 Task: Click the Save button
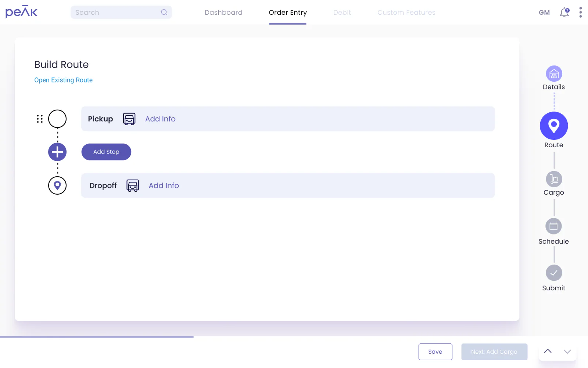(x=435, y=352)
